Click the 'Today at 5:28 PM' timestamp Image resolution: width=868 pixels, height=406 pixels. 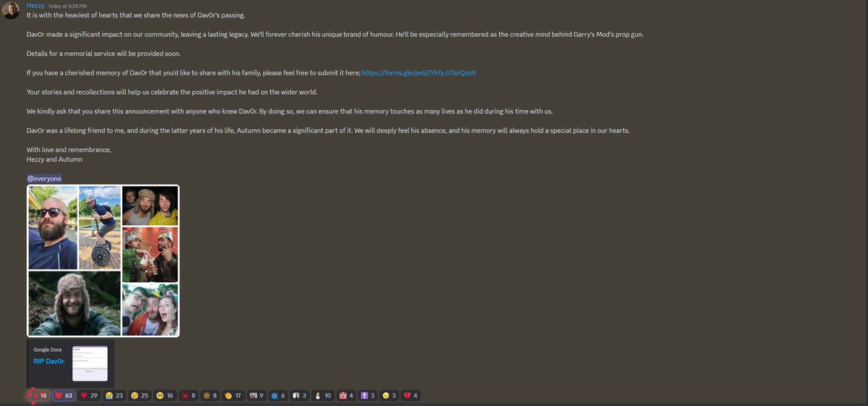[x=67, y=6]
